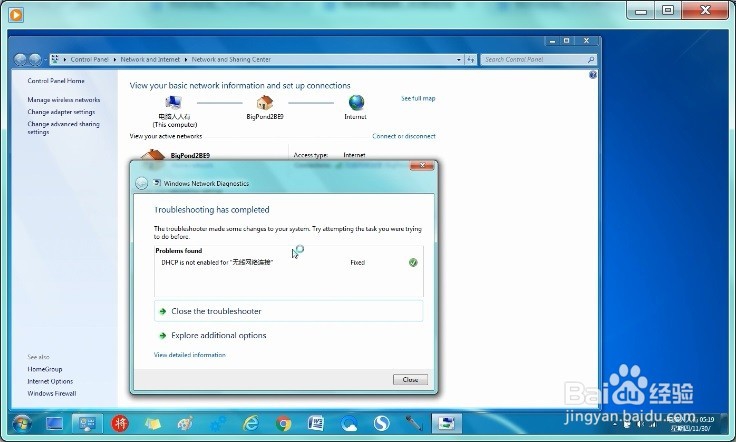The width and height of the screenshot is (736, 442).
Task: Minimize the Control Panel window
Action: pos(552,41)
